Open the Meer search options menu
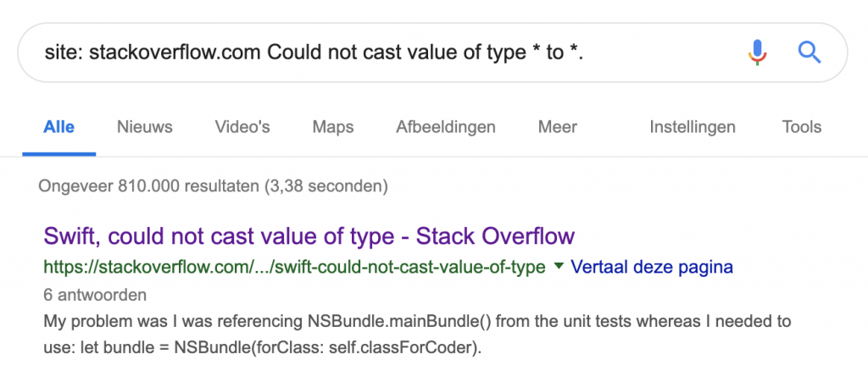Viewport: 868px width, 382px height. (557, 127)
